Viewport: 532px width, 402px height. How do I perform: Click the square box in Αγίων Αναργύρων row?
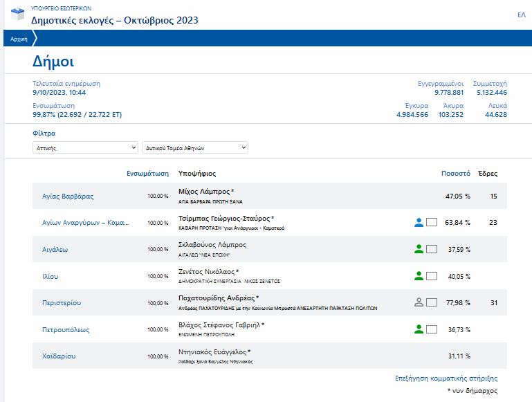click(x=432, y=223)
